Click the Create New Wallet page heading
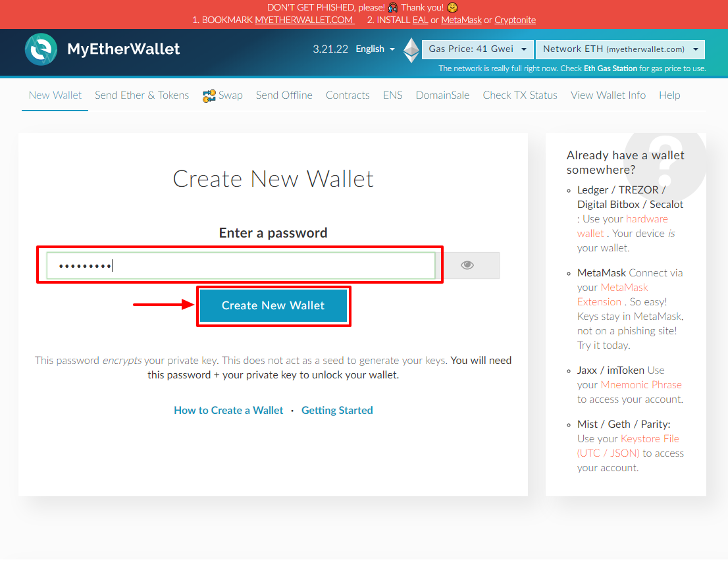This screenshot has width=728, height=564. (273, 179)
